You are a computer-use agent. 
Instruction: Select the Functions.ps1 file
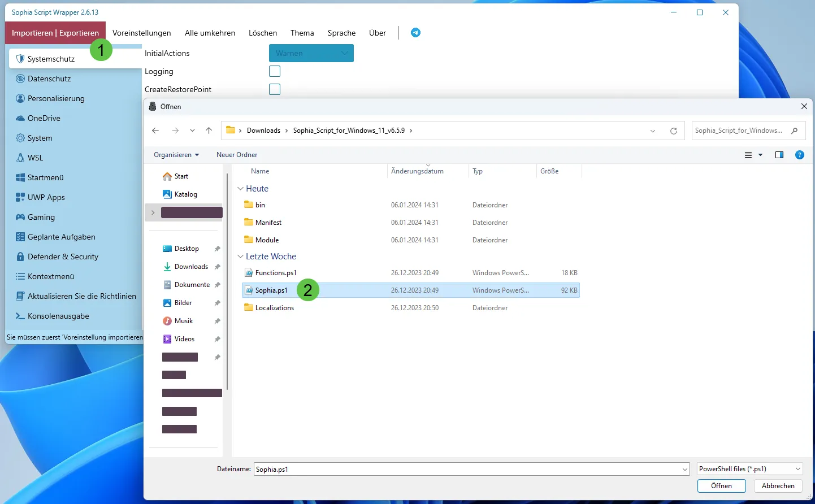[x=410, y=273]
